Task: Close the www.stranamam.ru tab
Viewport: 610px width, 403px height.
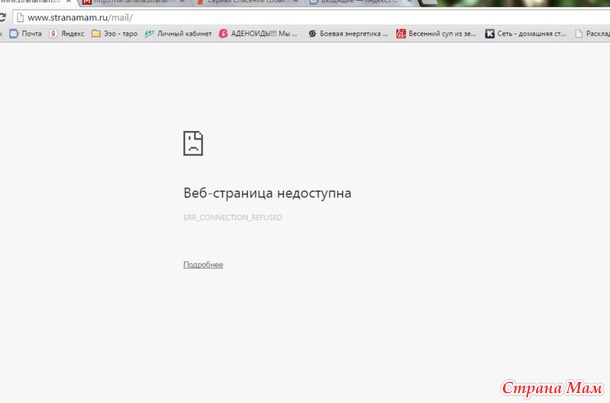Action: [69, 2]
